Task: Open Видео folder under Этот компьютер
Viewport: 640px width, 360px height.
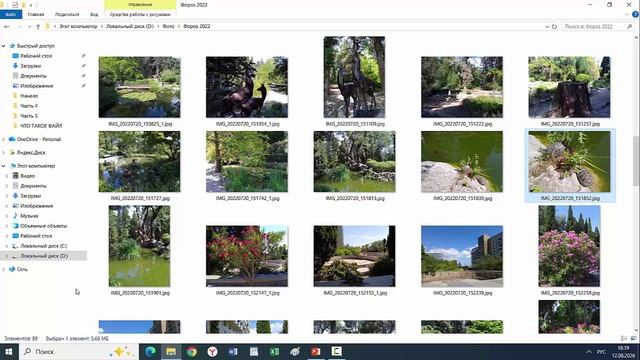Action: click(x=27, y=176)
